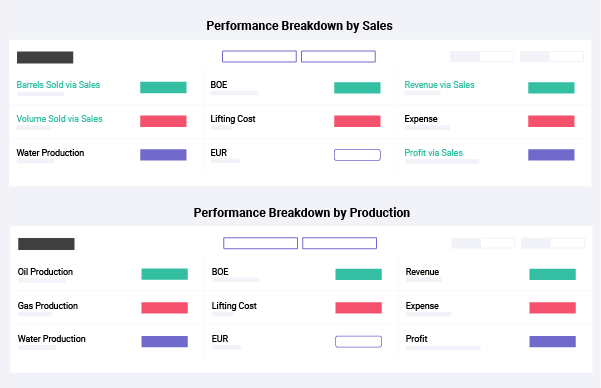The image size is (601, 388).
Task: Click Revenue via Sales link
Action: tap(439, 85)
